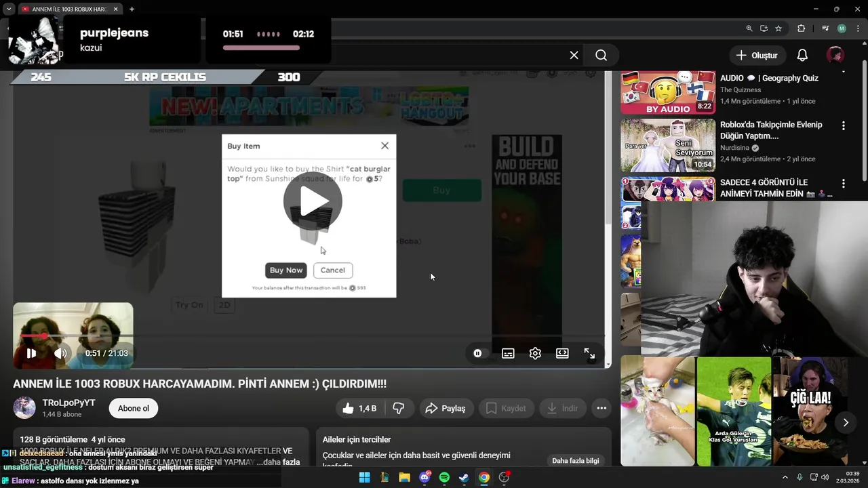Open the Windows Start menu

[364, 477]
